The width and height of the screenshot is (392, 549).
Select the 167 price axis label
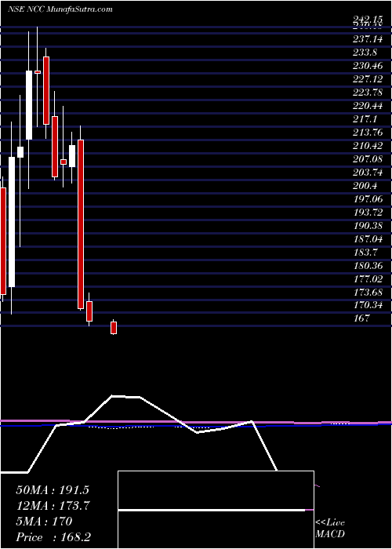(x=362, y=319)
